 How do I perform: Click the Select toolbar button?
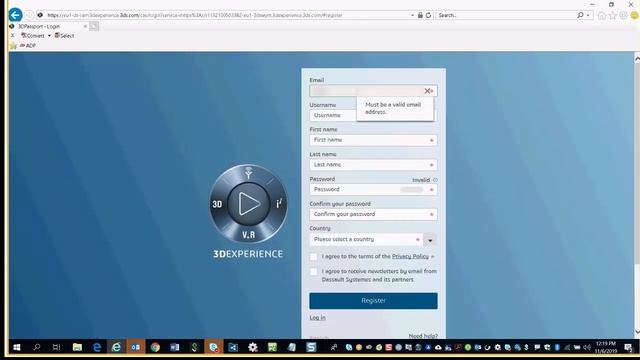(64, 36)
